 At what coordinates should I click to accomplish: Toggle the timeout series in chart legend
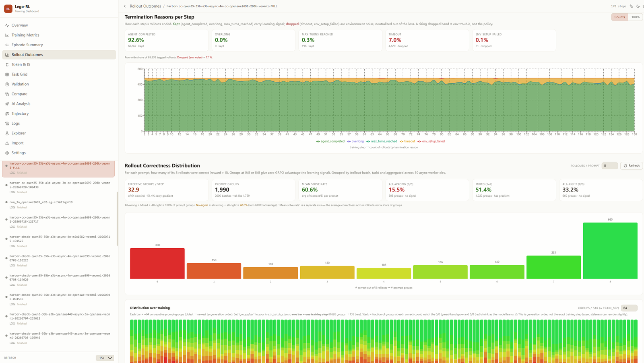click(x=407, y=141)
